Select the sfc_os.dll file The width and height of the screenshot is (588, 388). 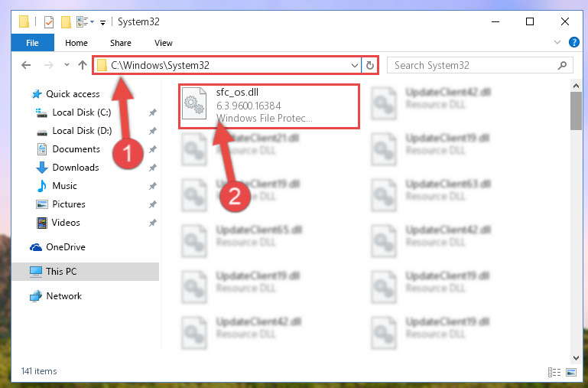(x=269, y=106)
